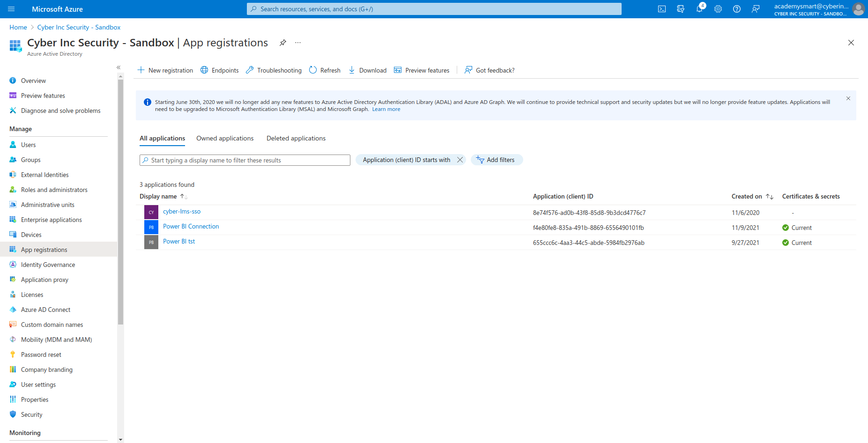The height and width of the screenshot is (443, 868).
Task: Open notifications bell icon
Action: 699,9
